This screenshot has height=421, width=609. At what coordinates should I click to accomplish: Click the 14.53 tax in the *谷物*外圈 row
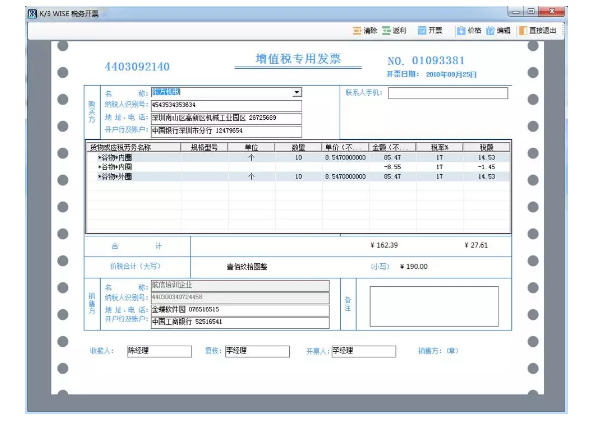point(486,177)
